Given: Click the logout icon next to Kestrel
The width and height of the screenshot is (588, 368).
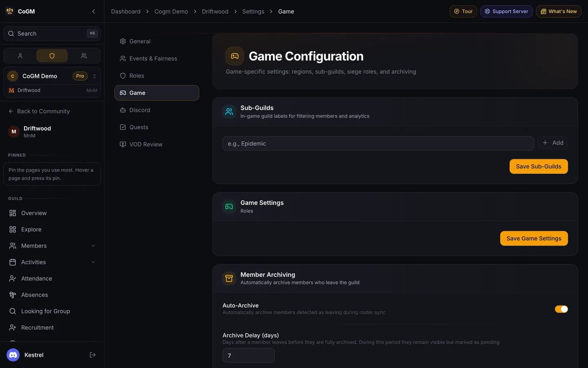Looking at the screenshot, I should pos(93,355).
